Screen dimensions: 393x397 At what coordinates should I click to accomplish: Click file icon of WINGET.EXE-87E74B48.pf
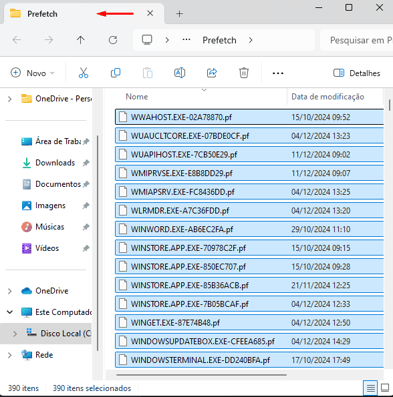[x=123, y=322]
